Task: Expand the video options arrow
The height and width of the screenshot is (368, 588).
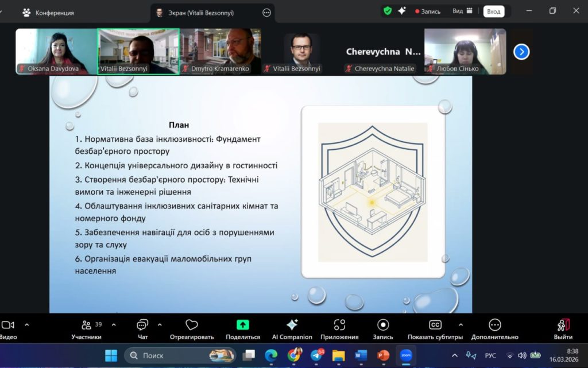Action: pyautogui.click(x=26, y=324)
